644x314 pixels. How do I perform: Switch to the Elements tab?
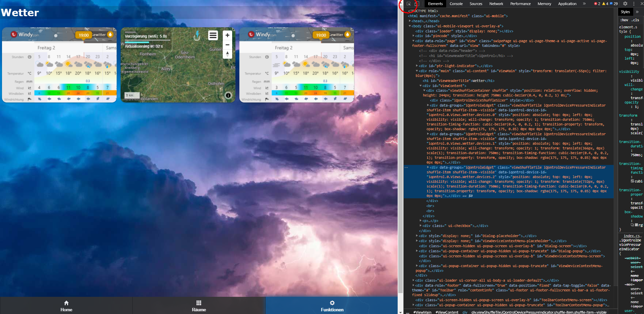coord(435,4)
